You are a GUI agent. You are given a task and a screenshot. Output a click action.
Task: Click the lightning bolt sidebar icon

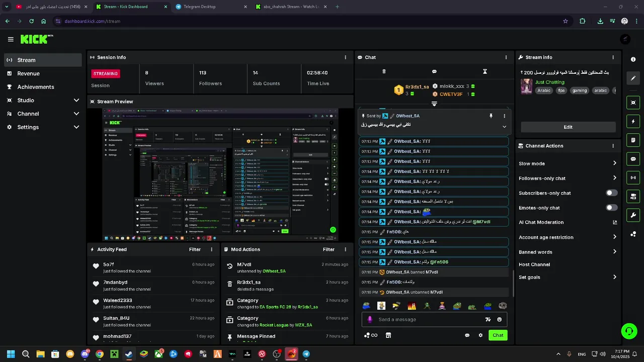coord(633,121)
